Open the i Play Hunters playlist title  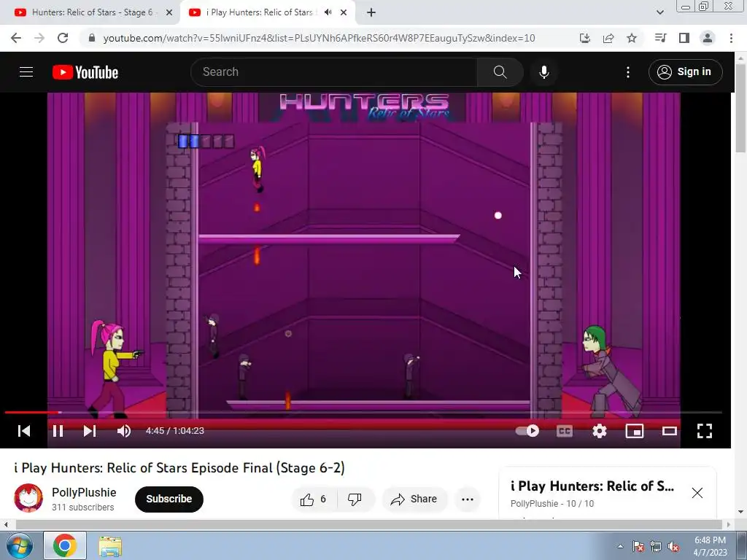[592, 486]
